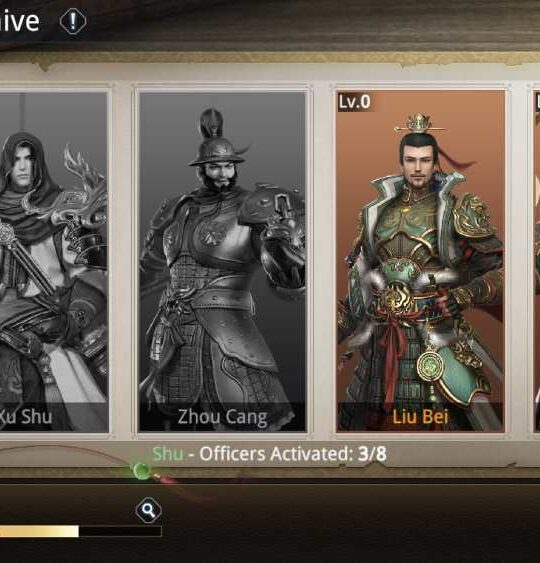
Task: Select the Liu Bei officer card
Action: (420, 261)
